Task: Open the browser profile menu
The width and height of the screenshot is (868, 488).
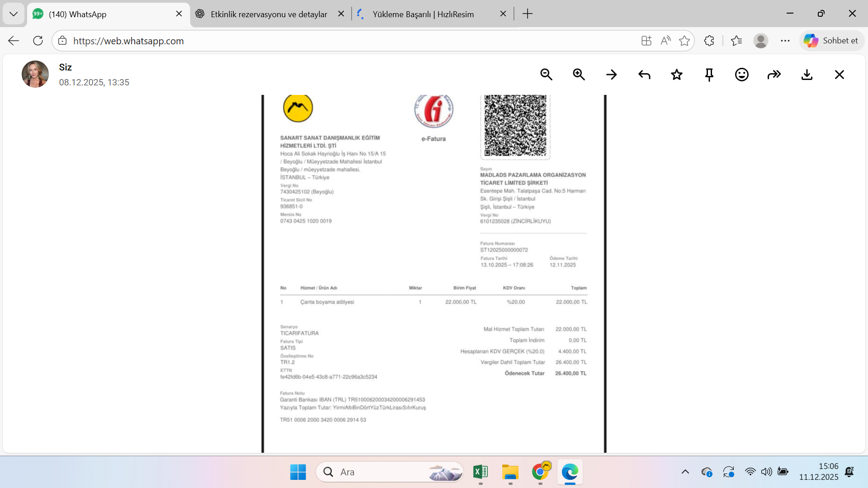Action: coord(761,41)
